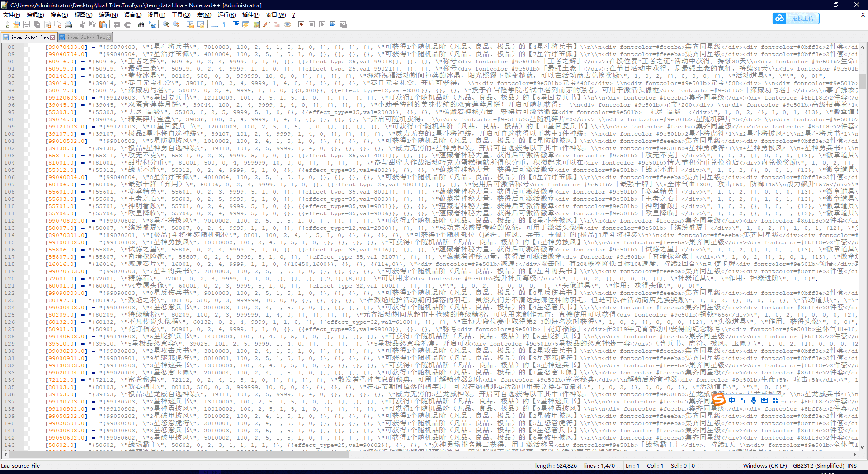Toggle synchronized vertical scrolling
The width and height of the screenshot is (868, 474).
pyautogui.click(x=190, y=24)
